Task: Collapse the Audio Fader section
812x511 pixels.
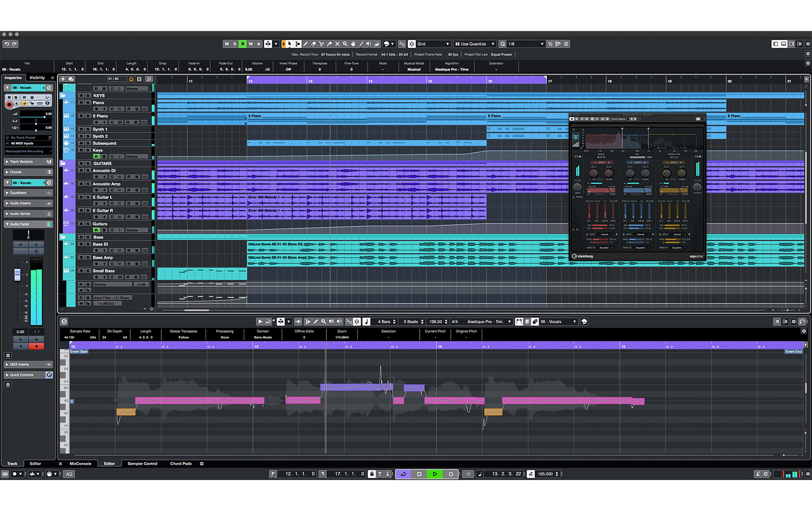Action: 29,224
